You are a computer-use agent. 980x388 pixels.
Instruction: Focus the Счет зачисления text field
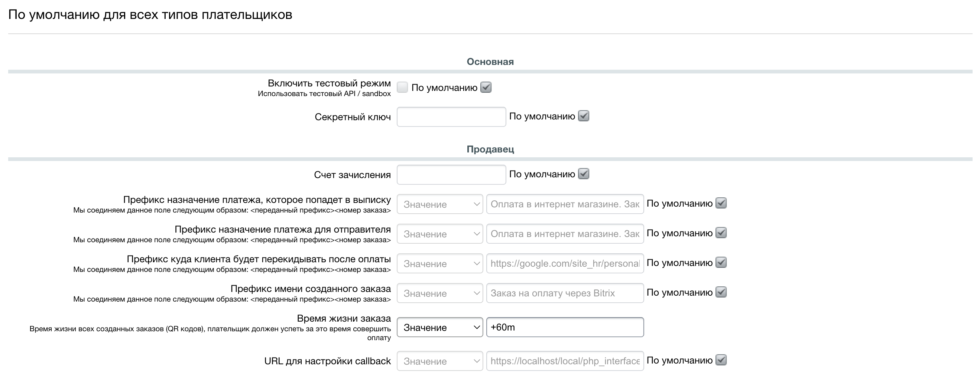[451, 174]
